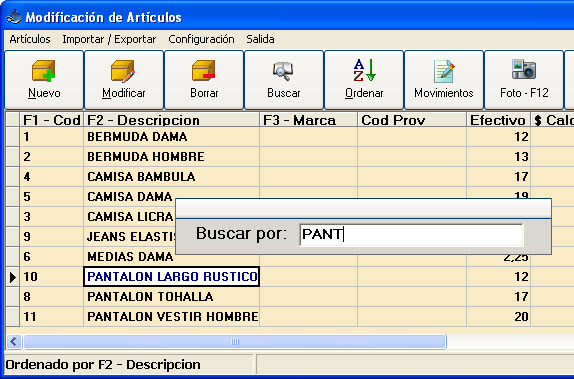This screenshot has width=574, height=379.
Task: Select the PANTALON LARGO RUSTICO cell
Action: click(172, 276)
